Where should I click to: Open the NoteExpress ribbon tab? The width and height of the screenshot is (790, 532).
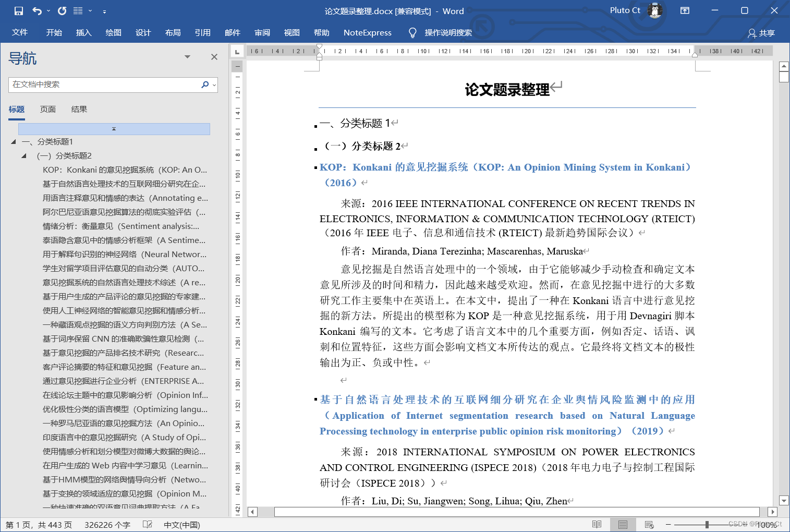click(x=368, y=32)
